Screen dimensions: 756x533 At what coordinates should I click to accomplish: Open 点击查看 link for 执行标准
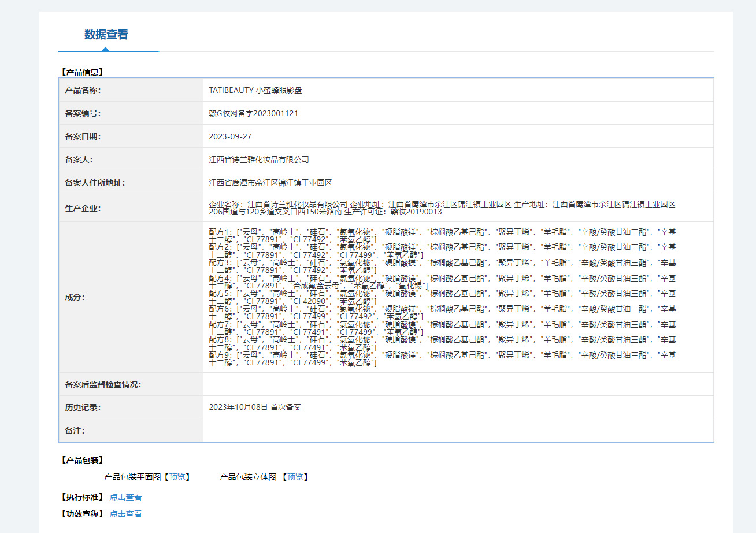tap(125, 497)
